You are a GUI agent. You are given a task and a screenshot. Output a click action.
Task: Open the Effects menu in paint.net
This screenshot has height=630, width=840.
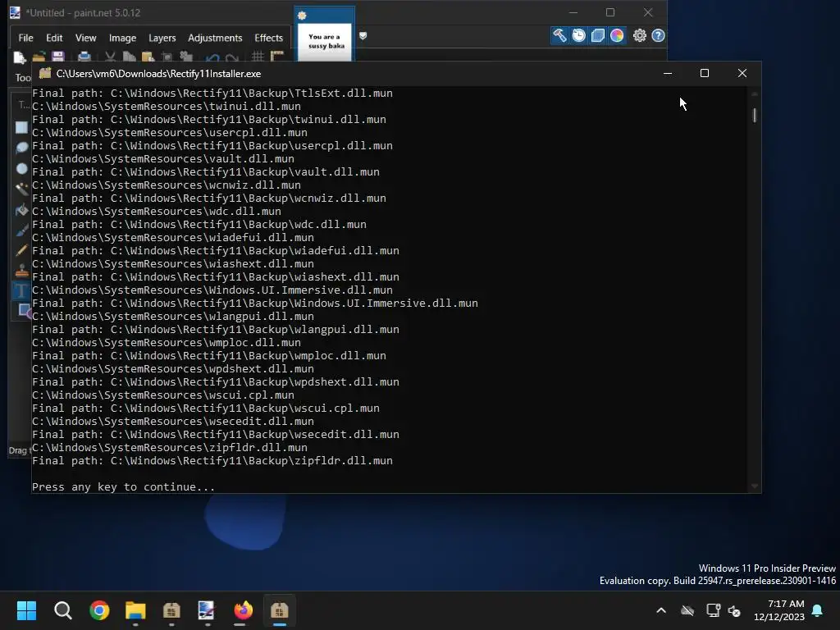click(x=268, y=38)
